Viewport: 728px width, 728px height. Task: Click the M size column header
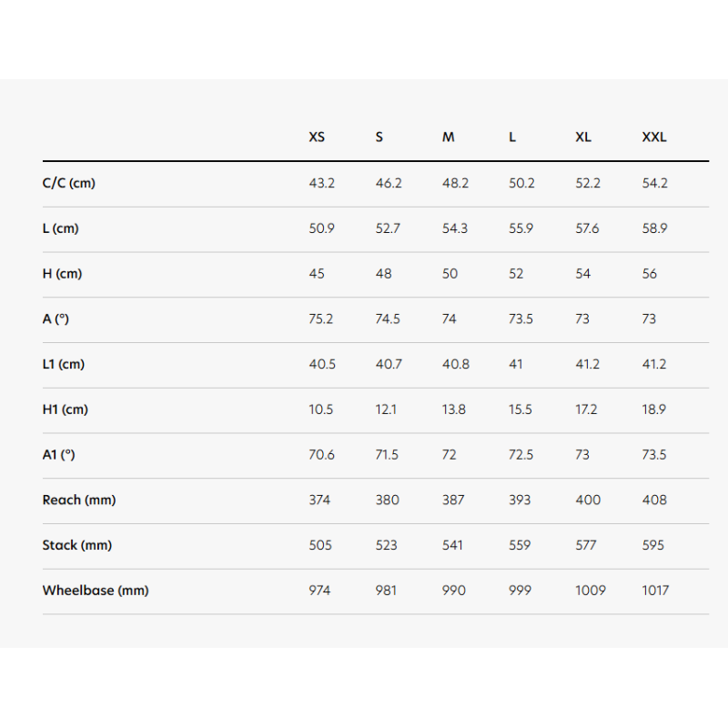[448, 137]
